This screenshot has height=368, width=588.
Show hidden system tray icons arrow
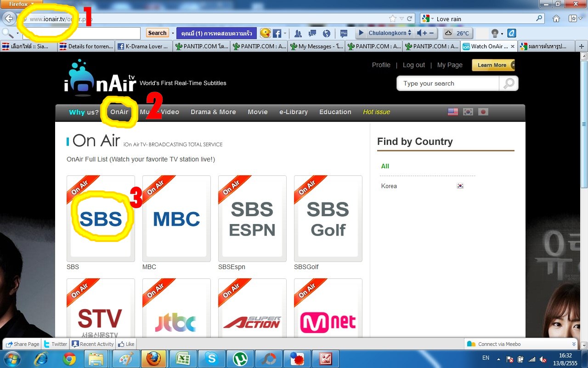click(x=498, y=359)
